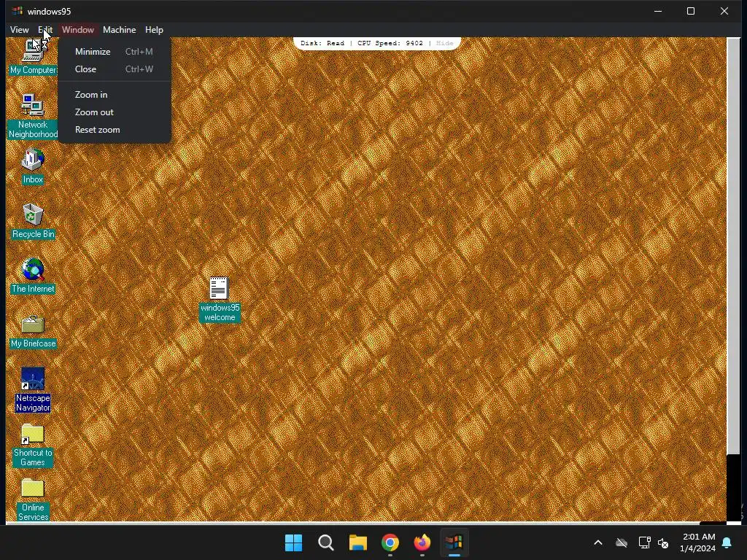Open taskbar Search
The height and width of the screenshot is (560, 747).
pyautogui.click(x=326, y=542)
